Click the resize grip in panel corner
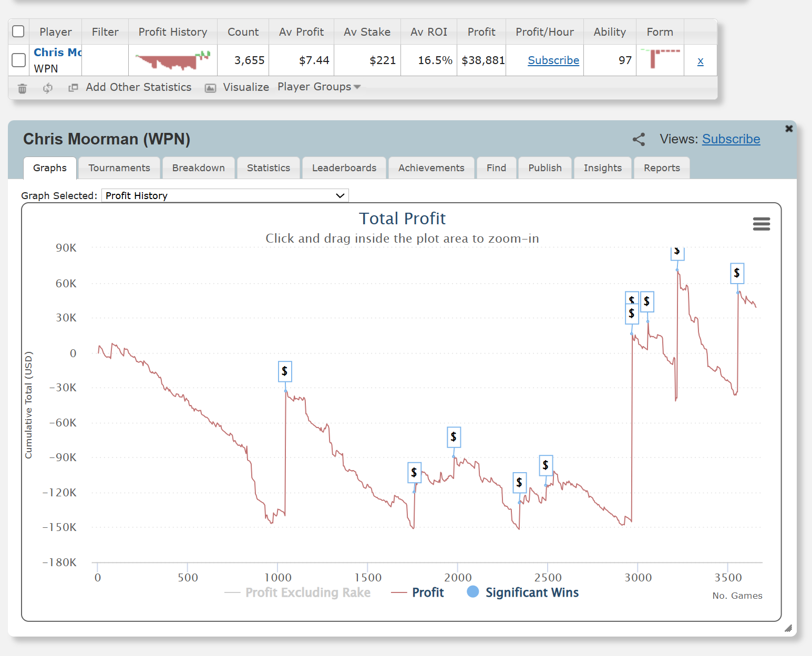The width and height of the screenshot is (812, 656). click(788, 628)
